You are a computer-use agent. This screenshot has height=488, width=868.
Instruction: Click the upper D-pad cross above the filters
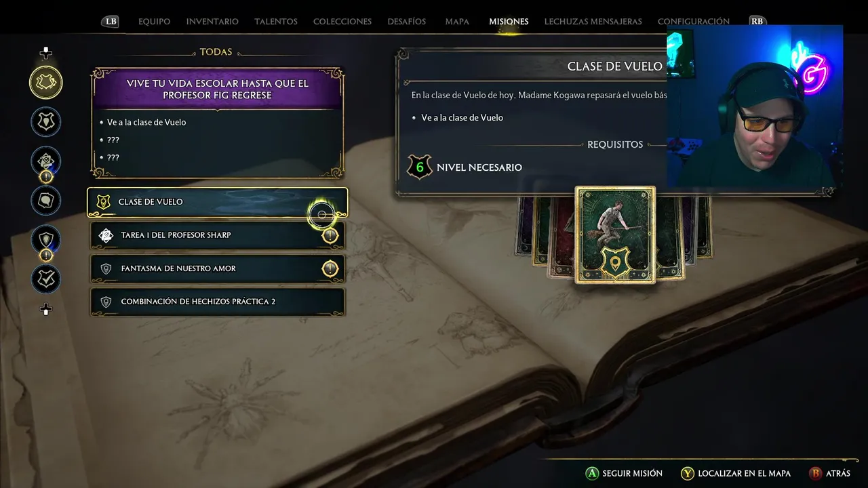click(46, 53)
